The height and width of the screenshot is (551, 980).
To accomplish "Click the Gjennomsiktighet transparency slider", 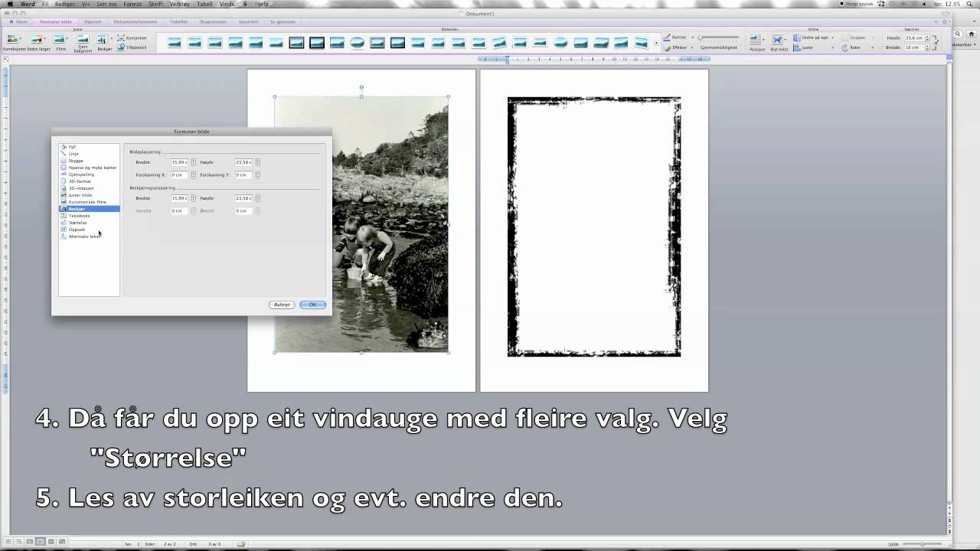I will point(718,37).
